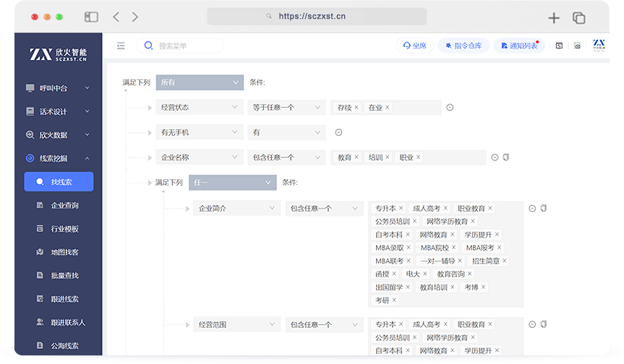Remove the 培训 tag from 企业名称
Screen dimensions: 624x364
(x=388, y=157)
